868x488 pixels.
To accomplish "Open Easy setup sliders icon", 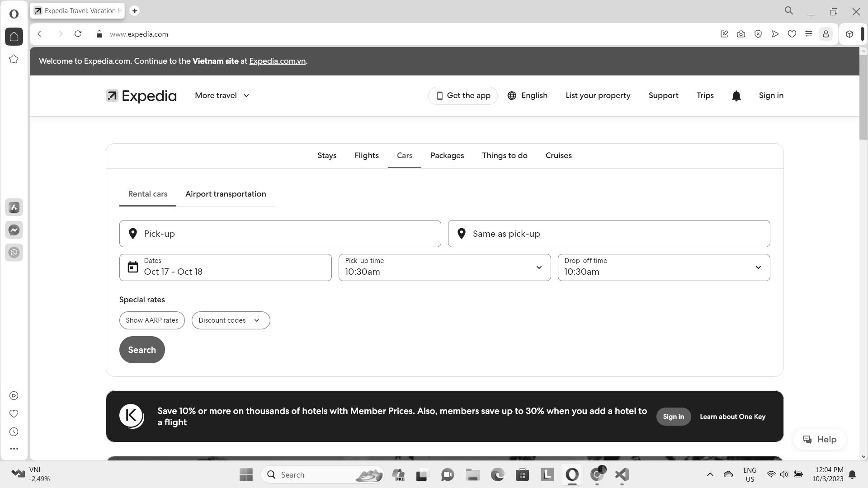I will (809, 34).
